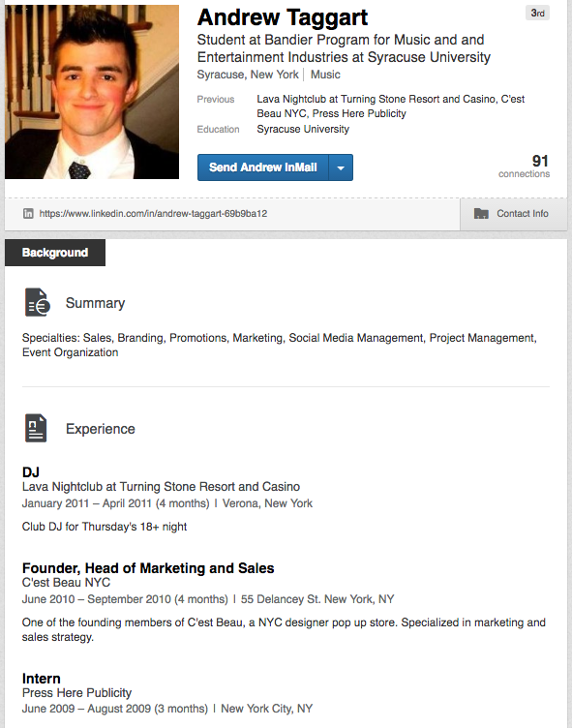Open the profile URL andrew-taggart-69b9ba12
572x728 pixels.
pyautogui.click(x=153, y=214)
